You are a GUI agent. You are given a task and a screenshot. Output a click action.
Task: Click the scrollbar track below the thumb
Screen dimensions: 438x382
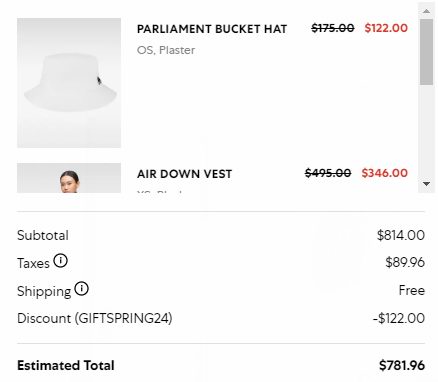(x=426, y=131)
